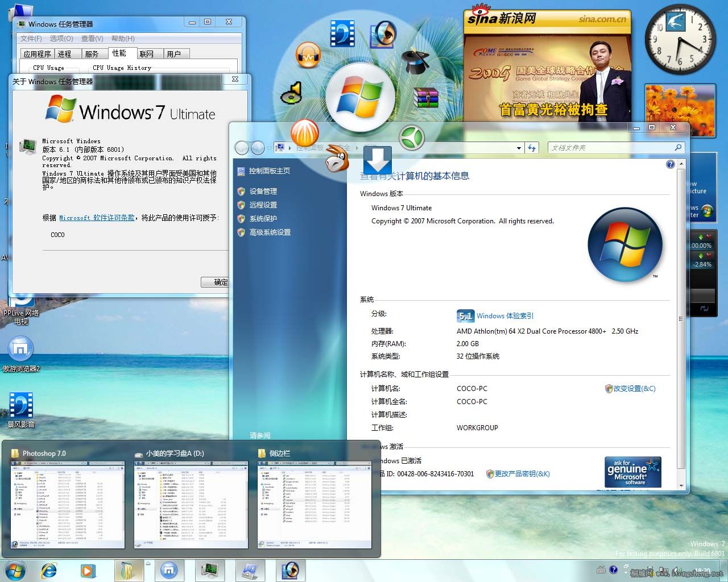Click the tray help question mark icon
The height and width of the screenshot is (582, 728).
[x=613, y=569]
